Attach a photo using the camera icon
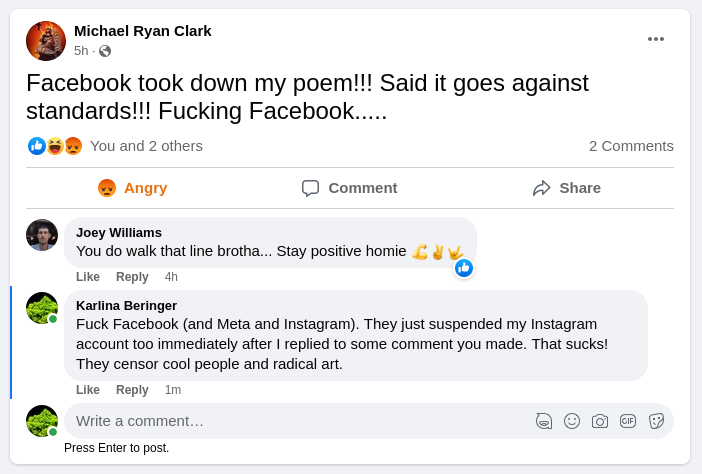702x474 pixels. click(600, 421)
